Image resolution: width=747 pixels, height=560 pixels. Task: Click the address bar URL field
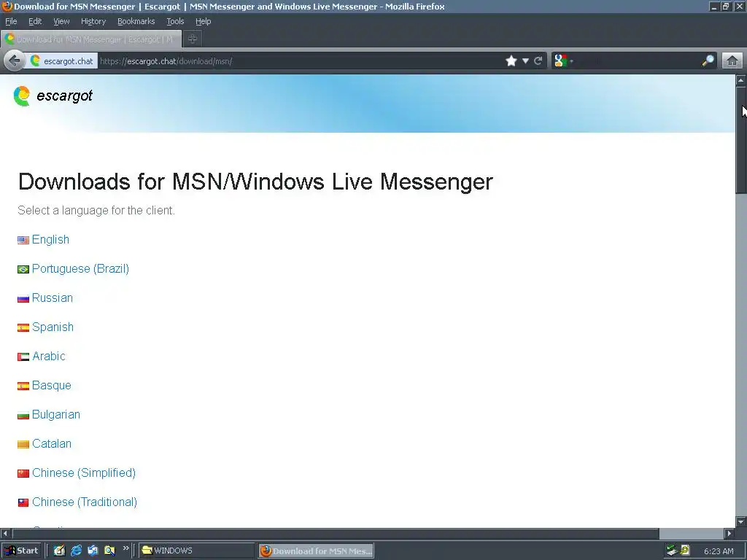click(300, 61)
